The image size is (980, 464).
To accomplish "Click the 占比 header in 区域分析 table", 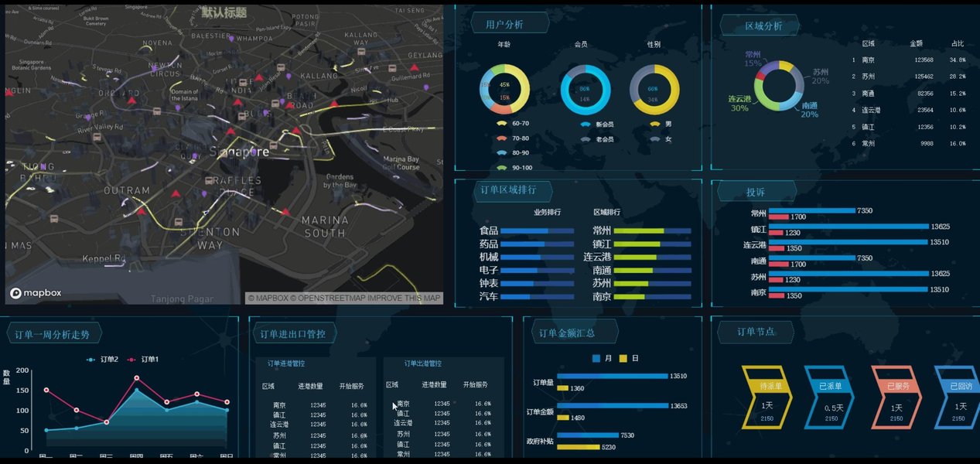I will tap(958, 44).
